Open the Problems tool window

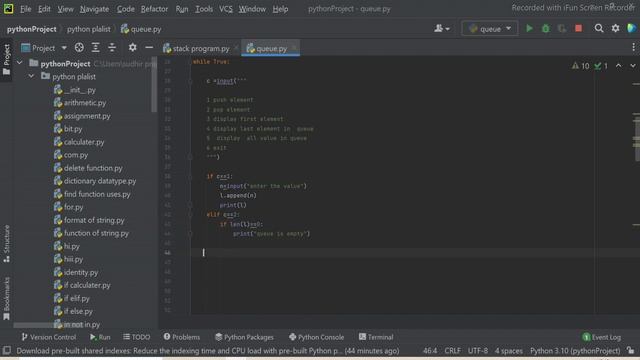[182, 337]
